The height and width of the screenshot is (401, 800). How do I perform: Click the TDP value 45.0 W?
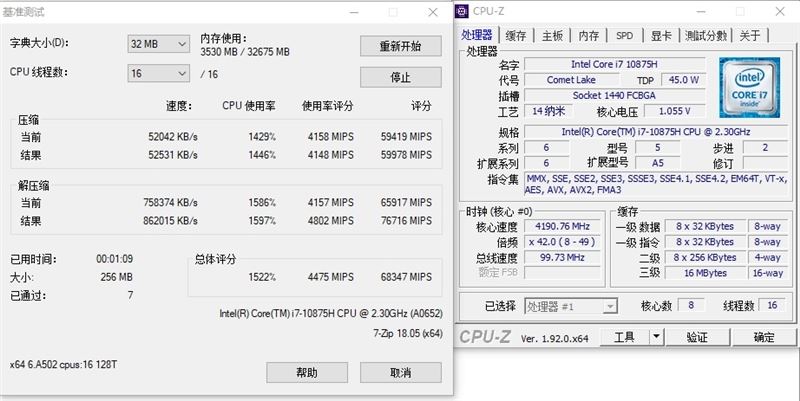click(x=683, y=80)
